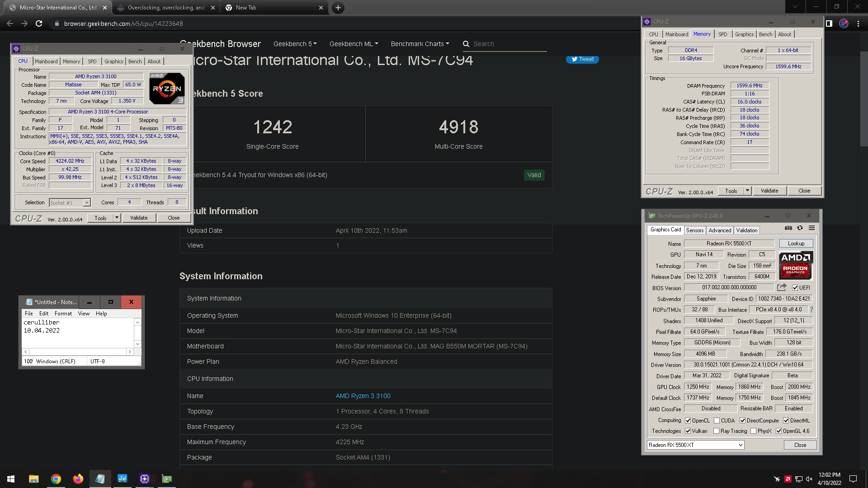The width and height of the screenshot is (868, 488).
Task: Open the Radeon RX 5500 XT GPU selector
Action: 695,445
